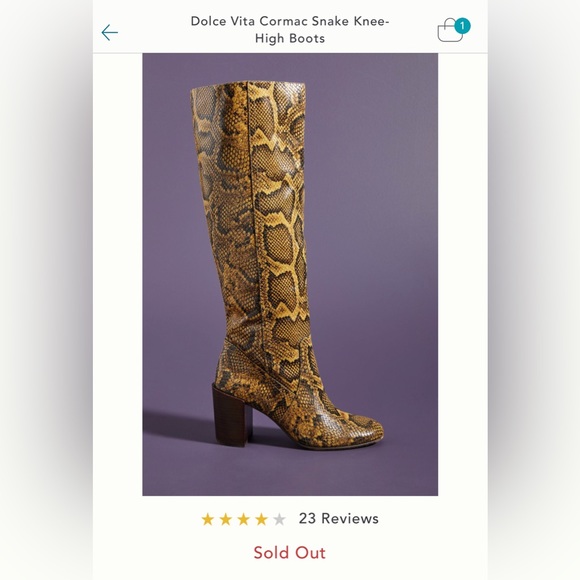Viewport: 580px width, 580px height.
Task: Select the fourth gold rating star
Action: 261,519
